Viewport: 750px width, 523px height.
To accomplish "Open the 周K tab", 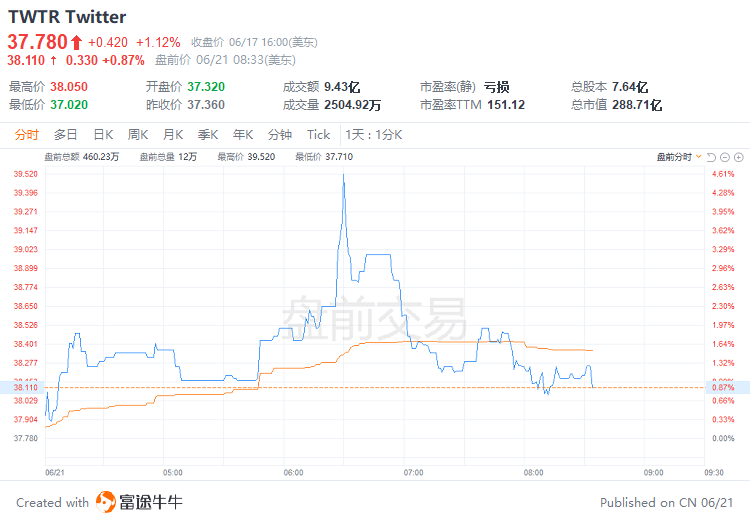I will (x=138, y=135).
